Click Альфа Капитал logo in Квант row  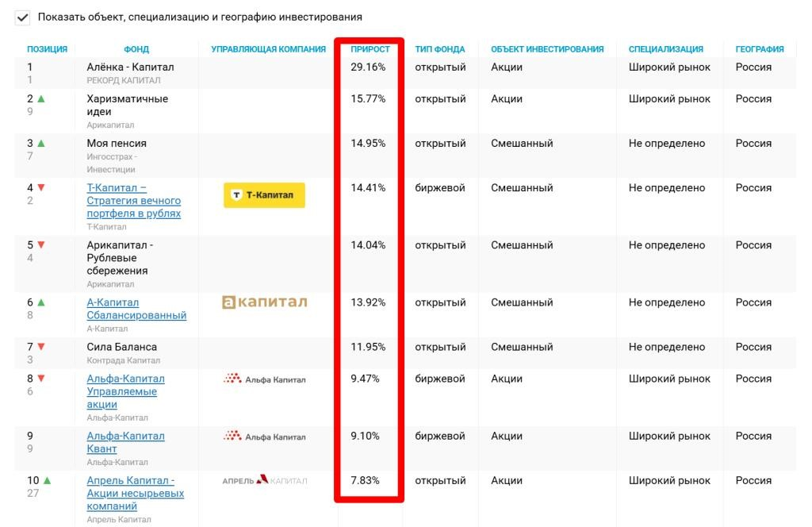pyautogui.click(x=264, y=437)
